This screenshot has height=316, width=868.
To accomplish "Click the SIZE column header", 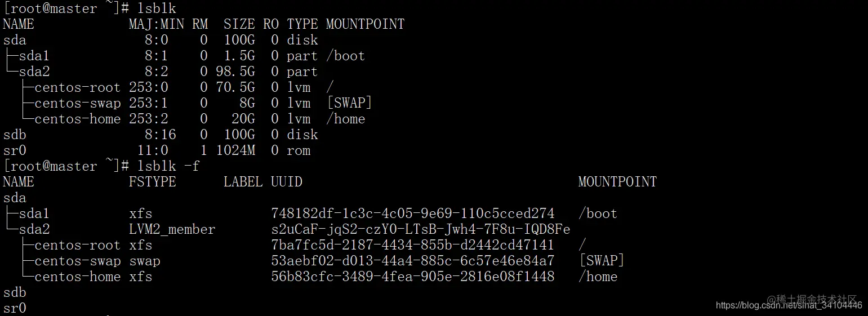I will tap(239, 24).
